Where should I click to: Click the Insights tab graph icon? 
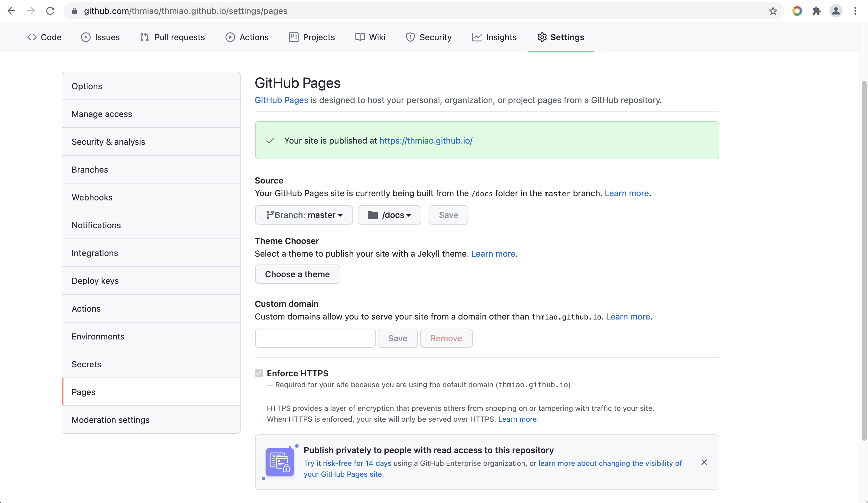coord(477,37)
